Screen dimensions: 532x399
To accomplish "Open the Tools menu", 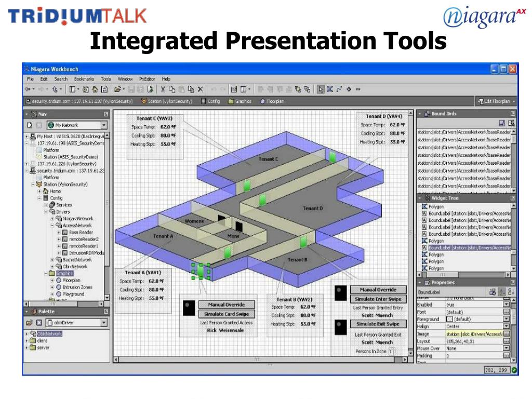I will pyautogui.click(x=106, y=79).
